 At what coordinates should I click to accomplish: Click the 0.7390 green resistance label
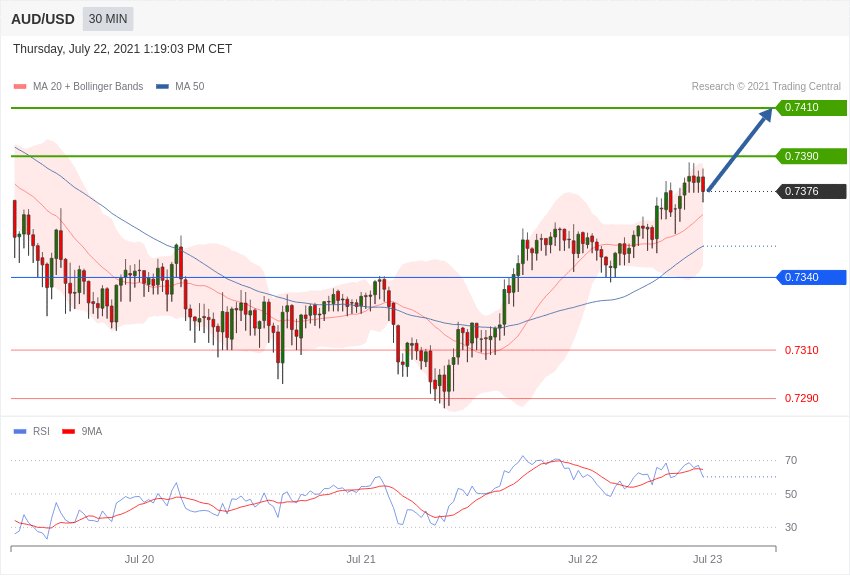[x=811, y=156]
